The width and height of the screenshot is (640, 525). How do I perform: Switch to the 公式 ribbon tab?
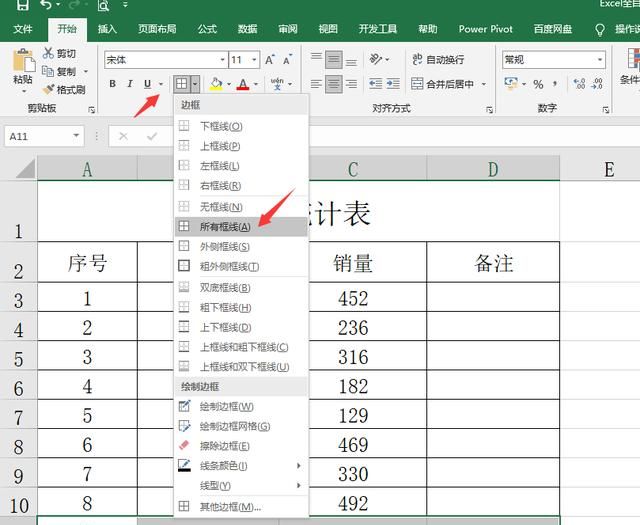click(x=207, y=29)
